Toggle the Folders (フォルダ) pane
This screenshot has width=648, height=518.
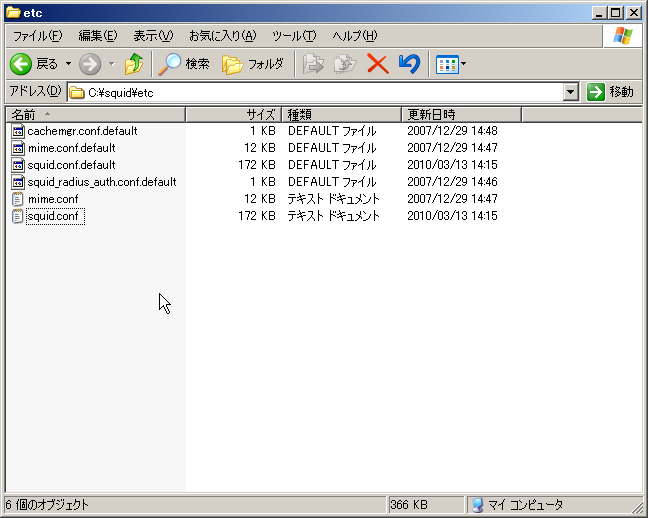[253, 64]
